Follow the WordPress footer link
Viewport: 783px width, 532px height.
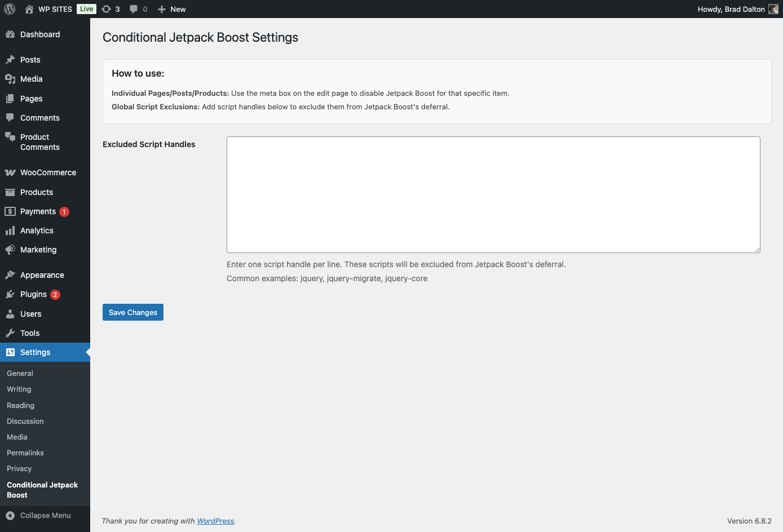[x=215, y=521]
